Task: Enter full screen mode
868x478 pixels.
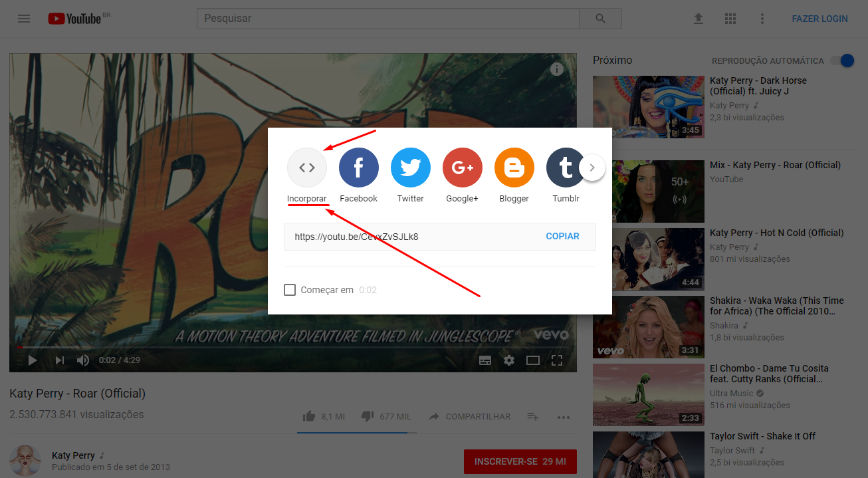Action: click(x=557, y=360)
